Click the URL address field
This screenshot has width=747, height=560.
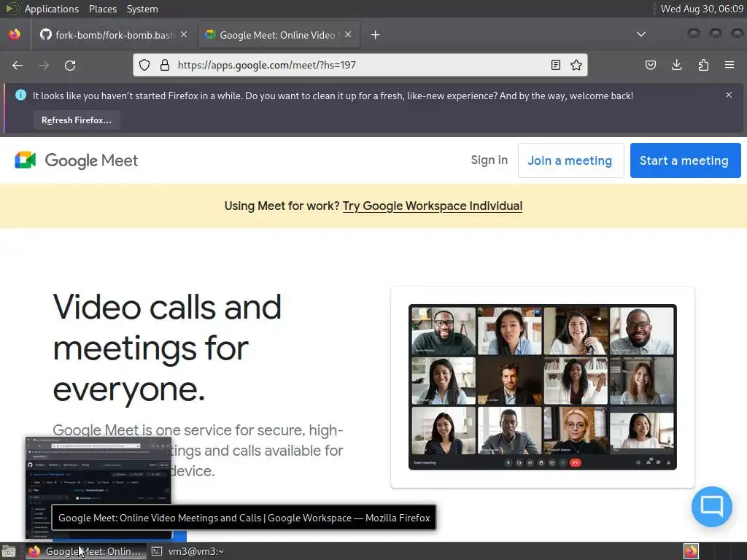coord(360,65)
